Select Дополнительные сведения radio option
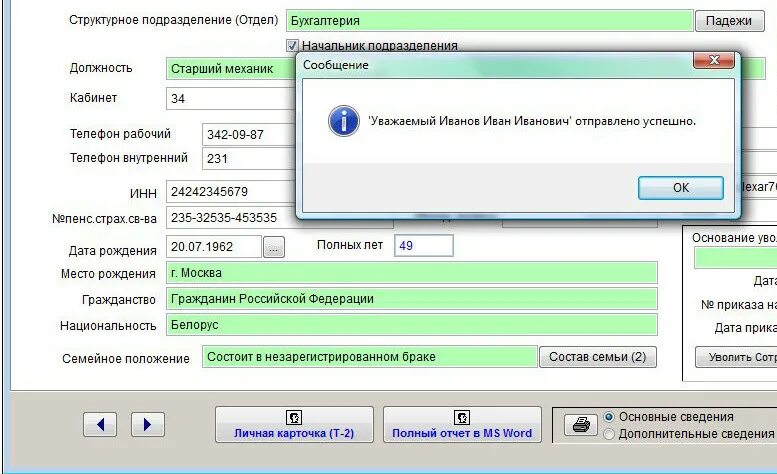Screen dimensions: 777x474 point(609,434)
